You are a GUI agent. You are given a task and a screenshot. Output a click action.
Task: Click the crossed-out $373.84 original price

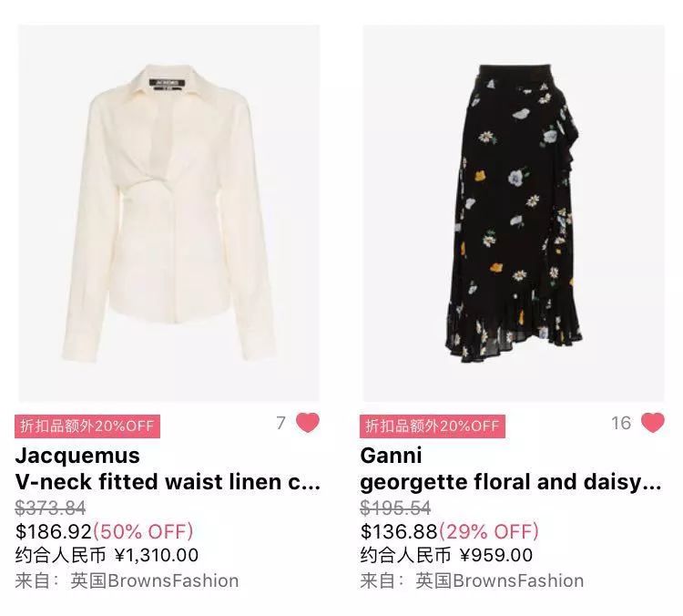point(50,508)
